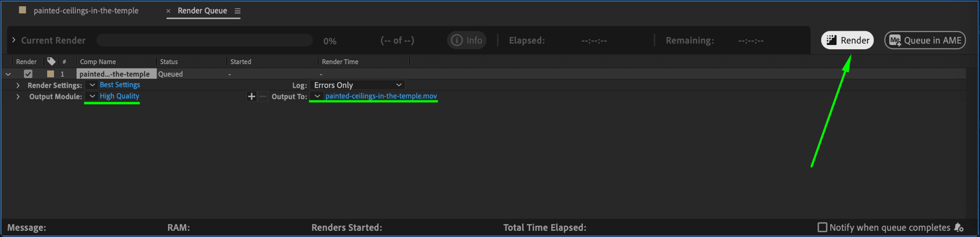
Task: Click the minus icon to remove output module
Action: point(263,96)
